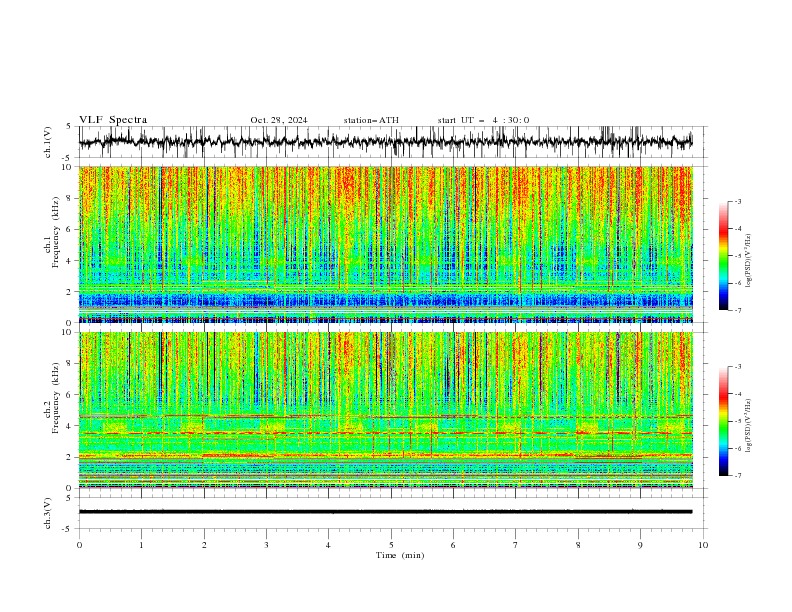Click the "-7" tick on lower color bar
Viewport: 792px width, 612px height.
[737, 476]
